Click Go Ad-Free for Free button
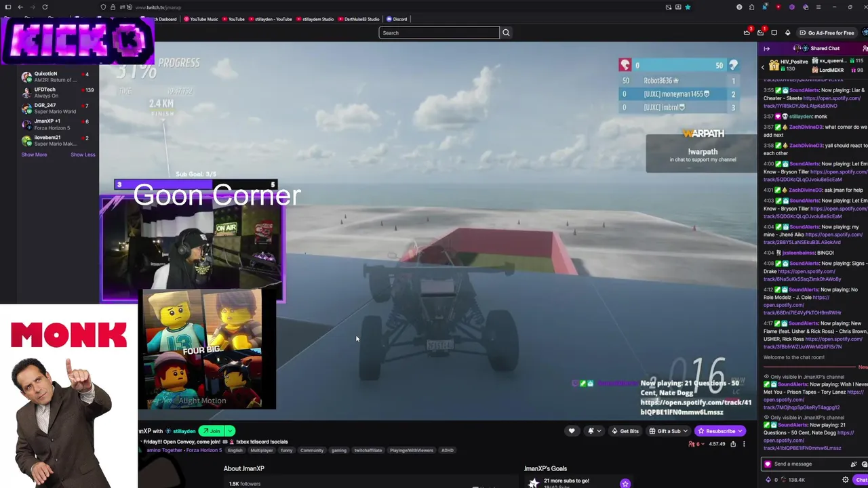The height and width of the screenshot is (488, 868). pos(826,33)
